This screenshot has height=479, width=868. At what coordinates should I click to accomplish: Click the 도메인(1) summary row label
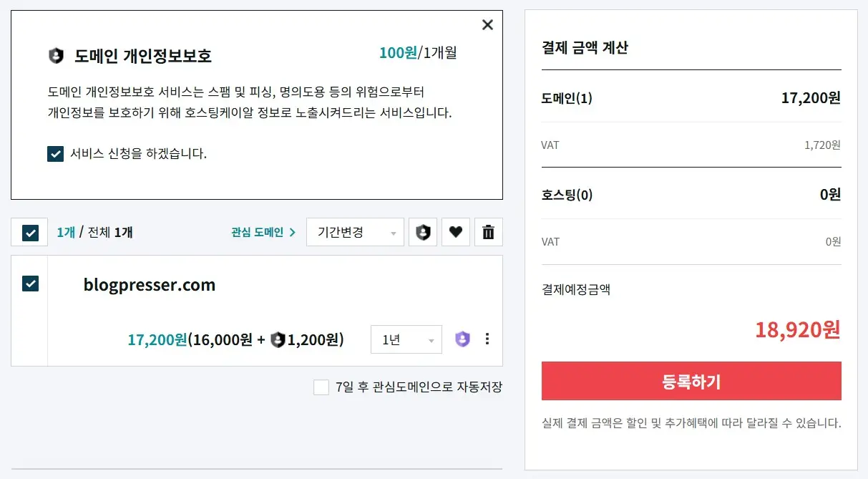[x=567, y=98]
